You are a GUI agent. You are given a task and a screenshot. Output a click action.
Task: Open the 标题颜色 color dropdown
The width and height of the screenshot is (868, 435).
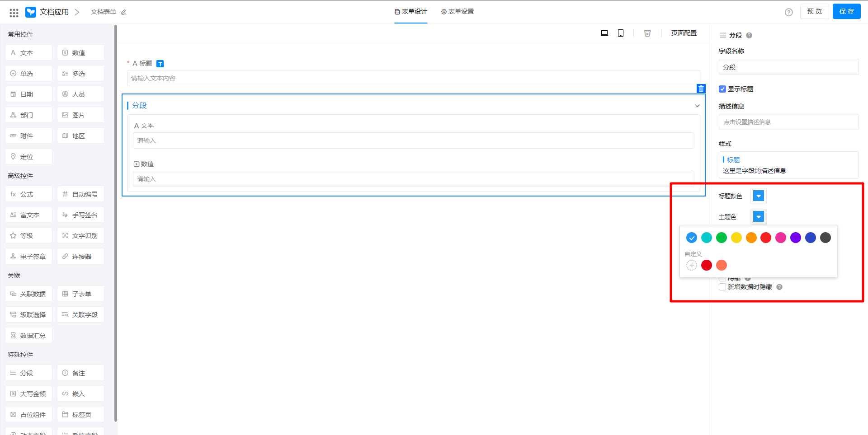point(759,196)
